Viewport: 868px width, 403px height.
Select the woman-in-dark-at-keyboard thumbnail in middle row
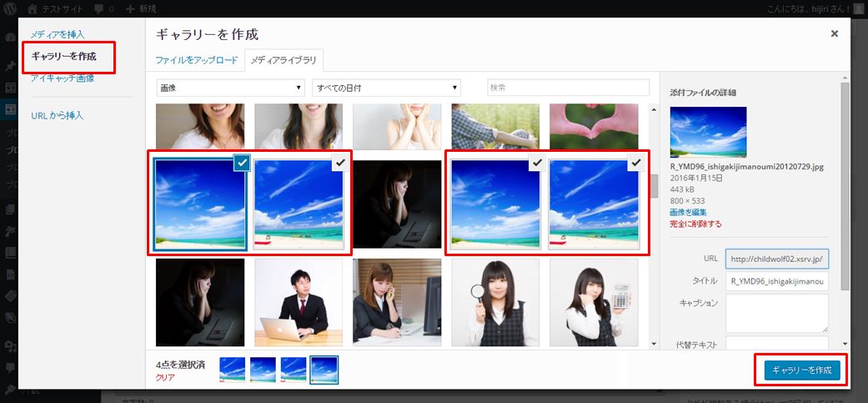click(397, 204)
